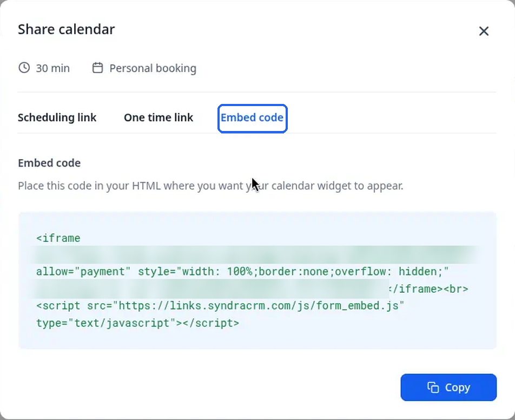Click the script src form_embed.js line
The width and height of the screenshot is (515, 420).
pyautogui.click(x=220, y=306)
